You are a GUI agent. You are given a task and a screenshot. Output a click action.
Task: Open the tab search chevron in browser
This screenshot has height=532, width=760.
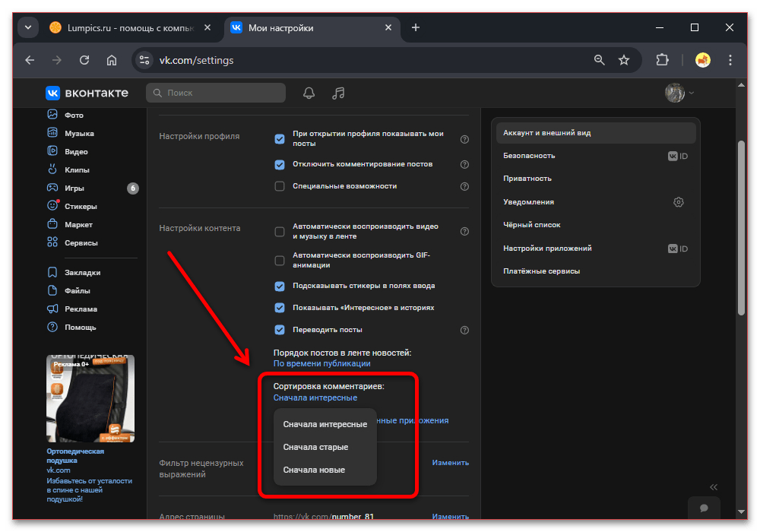pos(28,27)
